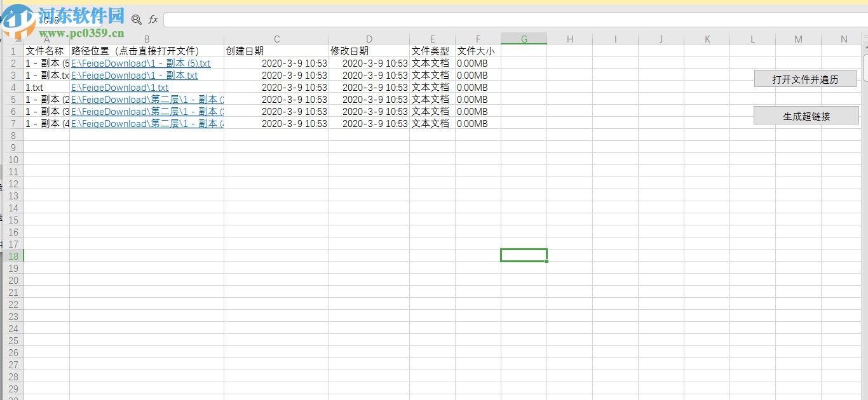
Task: Select column C header
Action: point(276,39)
